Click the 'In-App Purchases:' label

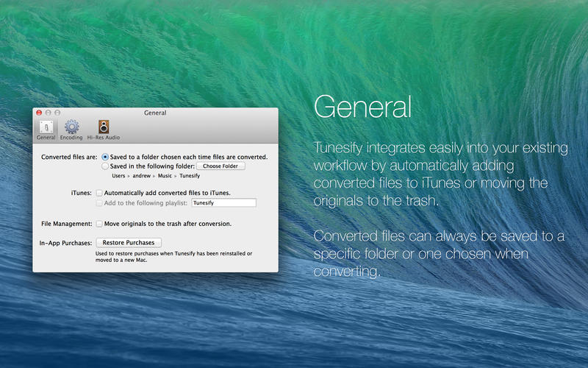[65, 243]
